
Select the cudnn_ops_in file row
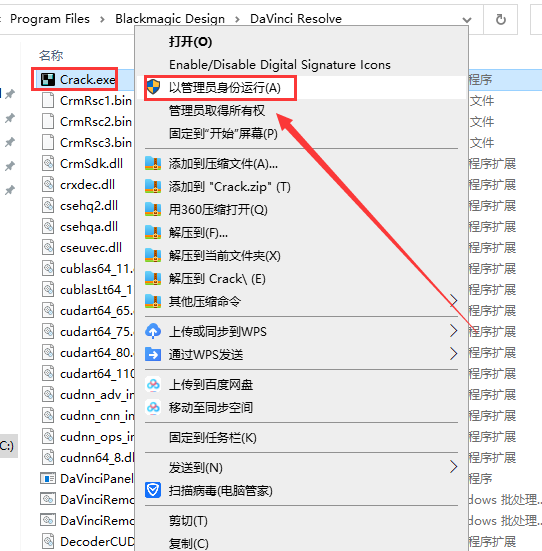(x=86, y=436)
